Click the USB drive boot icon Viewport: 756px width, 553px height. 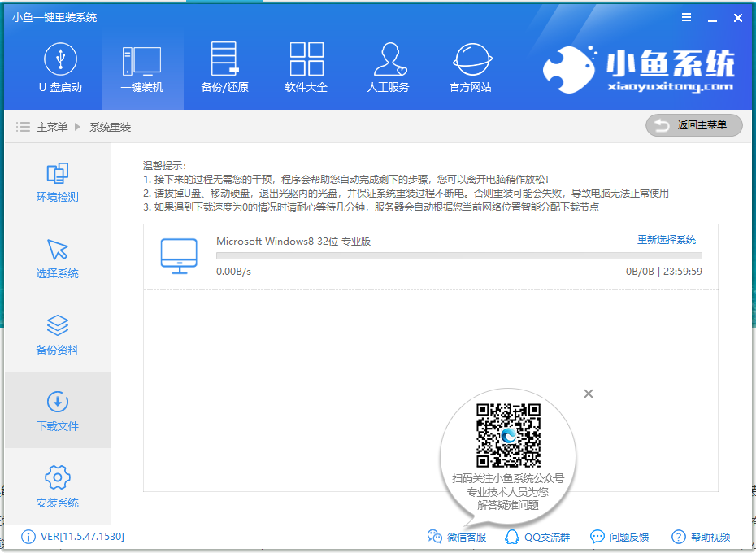click(x=60, y=59)
